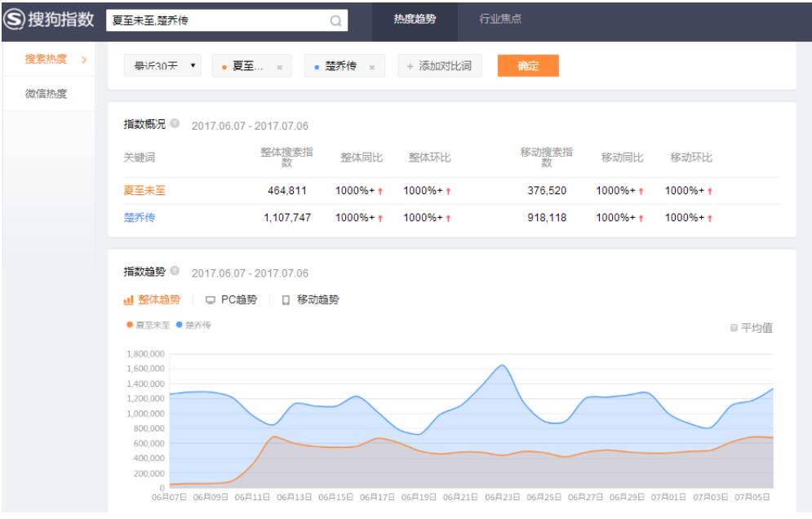The image size is (812, 519).
Task: Toggle 夏至未至 series in chart legend
Action: (148, 325)
